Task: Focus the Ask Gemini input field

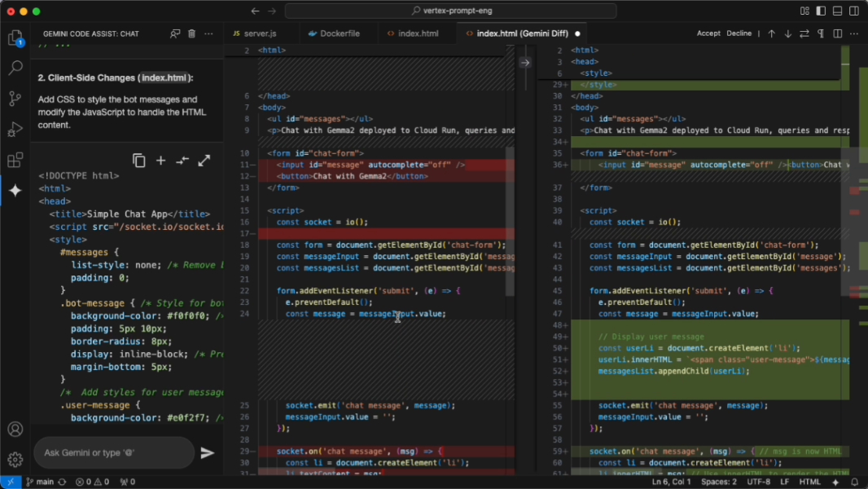Action: point(114,452)
